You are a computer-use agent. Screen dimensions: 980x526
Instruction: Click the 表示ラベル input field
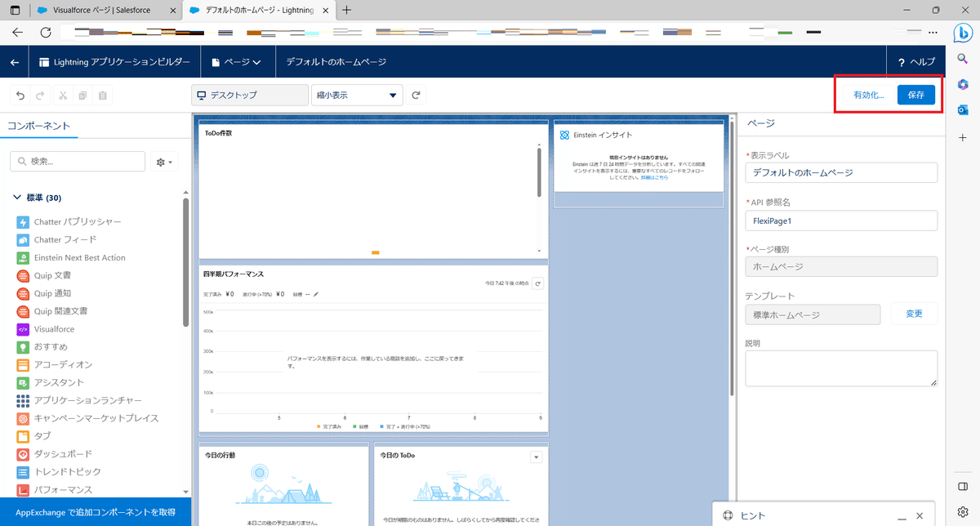coord(841,172)
